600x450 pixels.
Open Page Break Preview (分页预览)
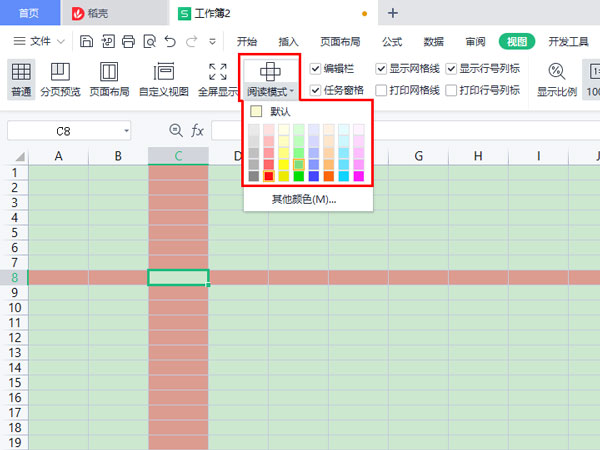coord(60,78)
